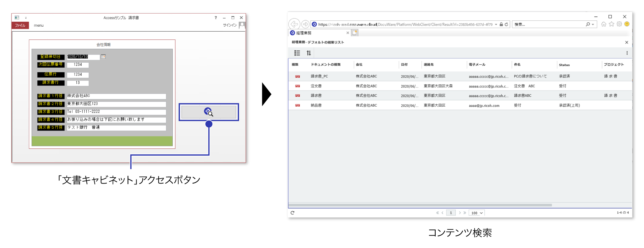The width and height of the screenshot is (644, 248).
Task: Open the ファイル tab in Access
Action: pos(20,25)
